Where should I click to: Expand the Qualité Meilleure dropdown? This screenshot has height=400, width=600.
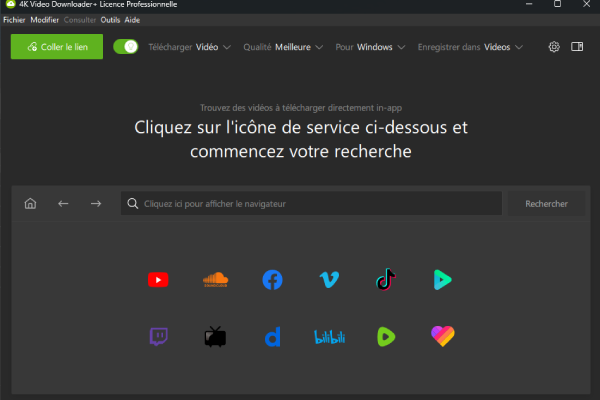(283, 47)
